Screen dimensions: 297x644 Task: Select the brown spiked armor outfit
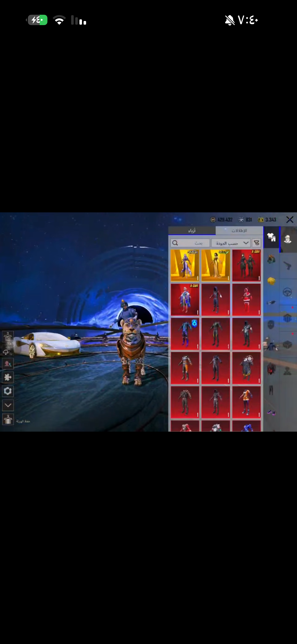pos(185,402)
